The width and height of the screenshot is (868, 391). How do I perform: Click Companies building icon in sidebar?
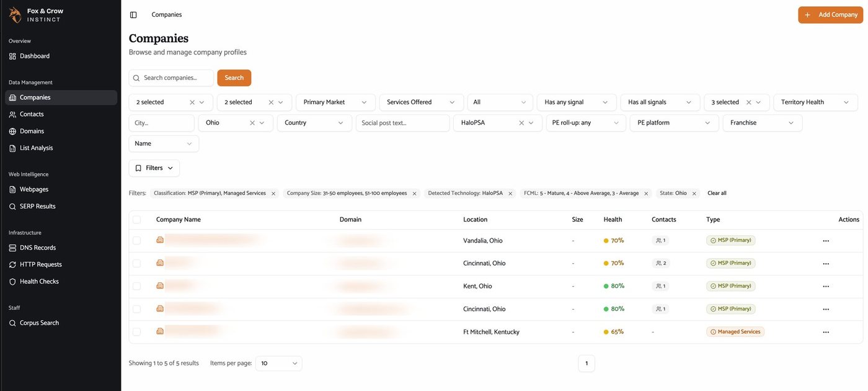pyautogui.click(x=12, y=97)
